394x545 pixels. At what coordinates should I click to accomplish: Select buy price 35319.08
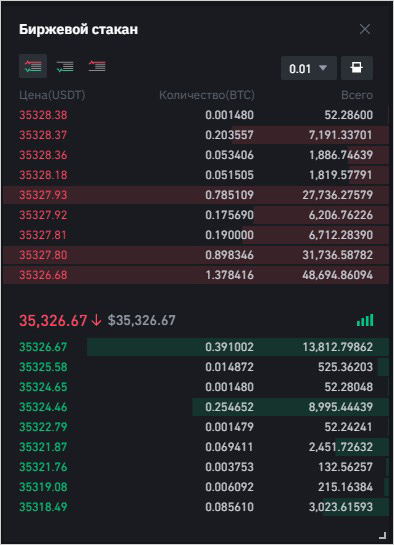click(43, 487)
